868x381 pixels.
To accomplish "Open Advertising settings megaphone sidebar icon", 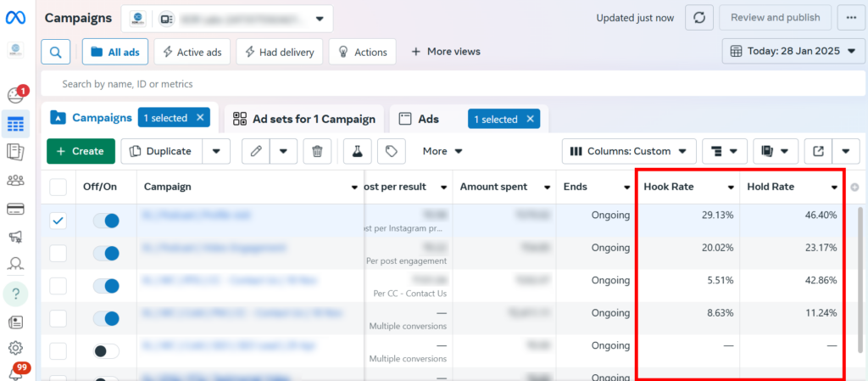I will pyautogui.click(x=15, y=237).
